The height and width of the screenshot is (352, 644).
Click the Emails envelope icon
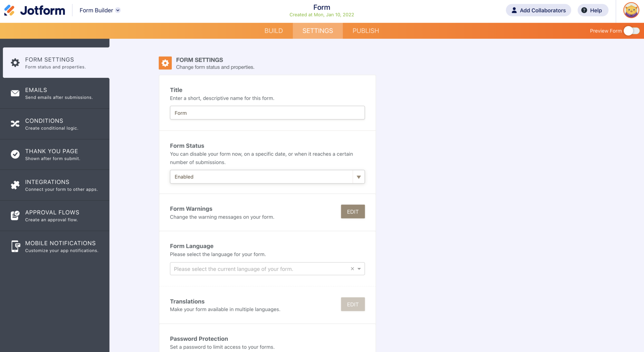[15, 93]
